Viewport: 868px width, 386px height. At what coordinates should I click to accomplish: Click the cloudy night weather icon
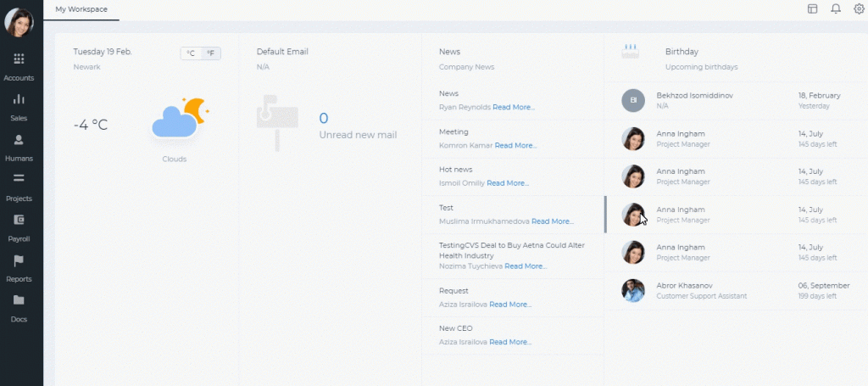[181, 117]
